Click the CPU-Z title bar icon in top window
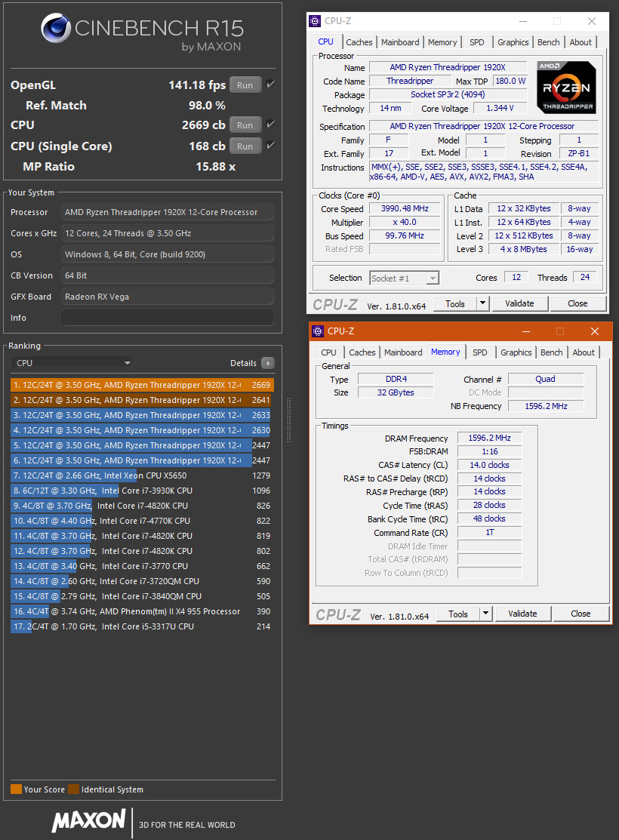This screenshot has height=840, width=619. 315,21
